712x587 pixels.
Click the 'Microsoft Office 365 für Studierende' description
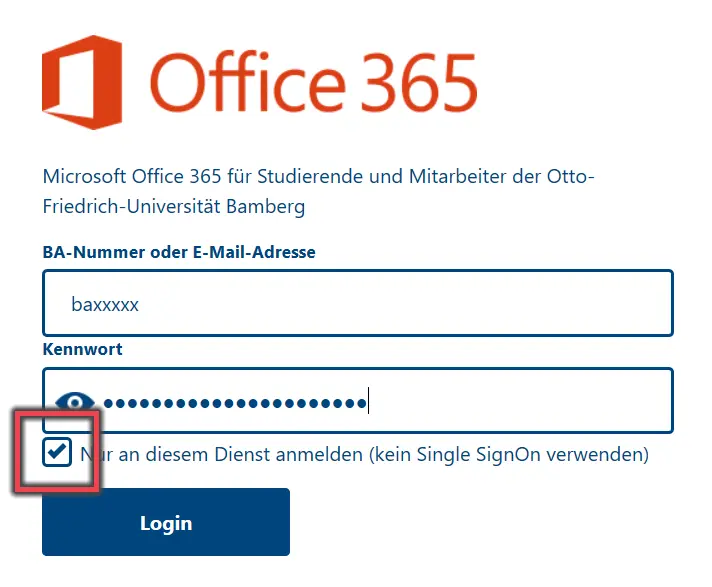(x=318, y=176)
